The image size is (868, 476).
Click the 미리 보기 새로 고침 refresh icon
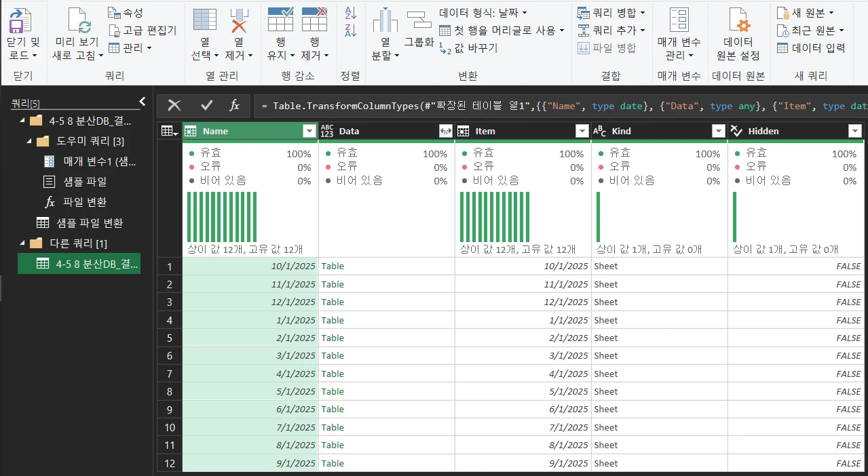tap(78, 21)
